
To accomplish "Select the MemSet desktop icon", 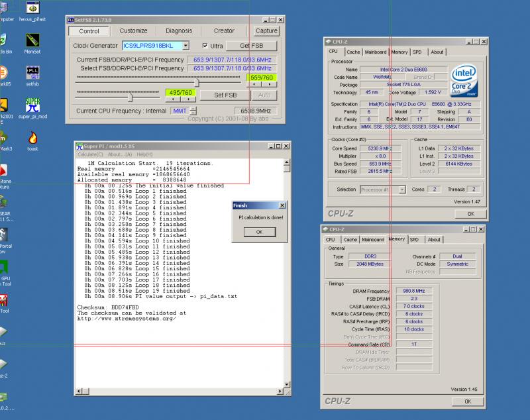I will [x=32, y=40].
